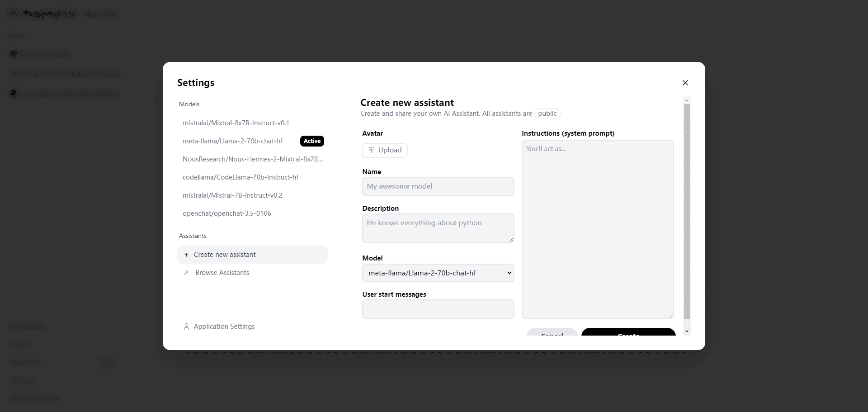Click the User start messages field
This screenshot has width=868, height=412.
(438, 309)
